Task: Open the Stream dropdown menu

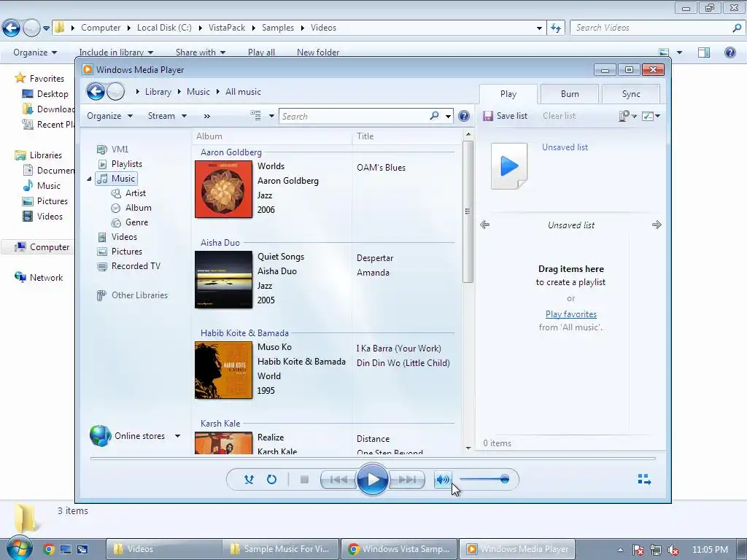Action: (167, 116)
